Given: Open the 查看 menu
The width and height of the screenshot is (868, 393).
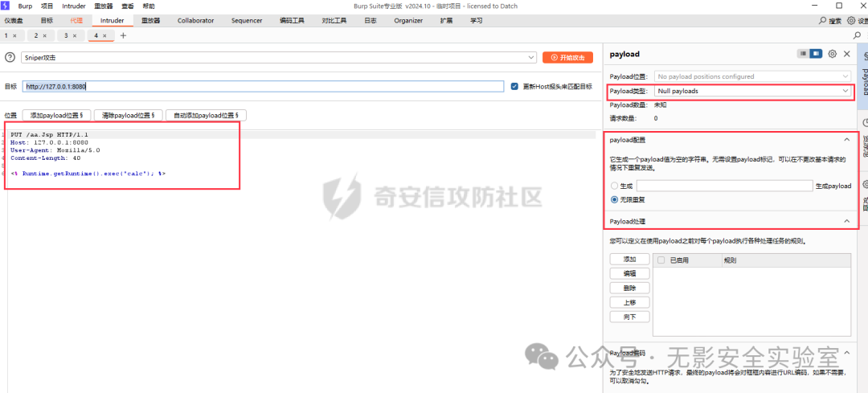Looking at the screenshot, I should (127, 6).
